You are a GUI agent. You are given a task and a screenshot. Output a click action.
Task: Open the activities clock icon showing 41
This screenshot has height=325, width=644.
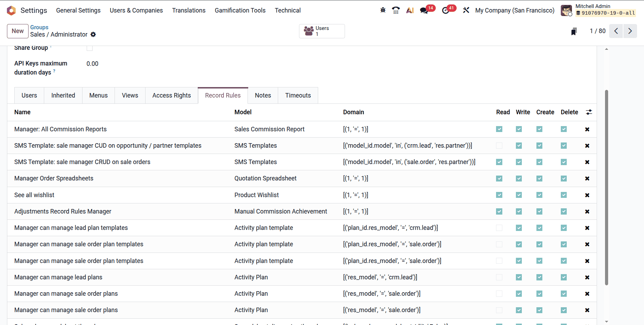click(446, 11)
